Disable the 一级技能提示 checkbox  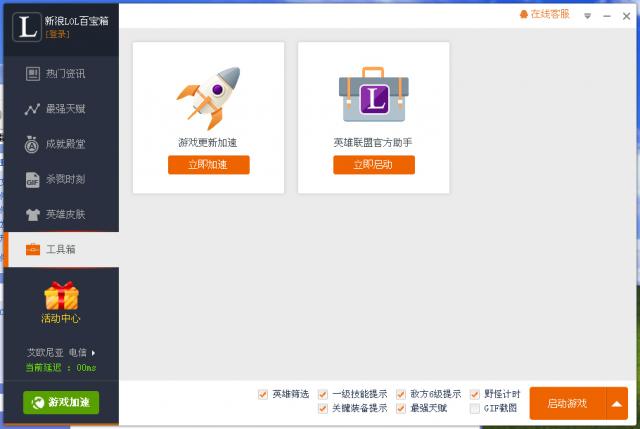(x=323, y=394)
